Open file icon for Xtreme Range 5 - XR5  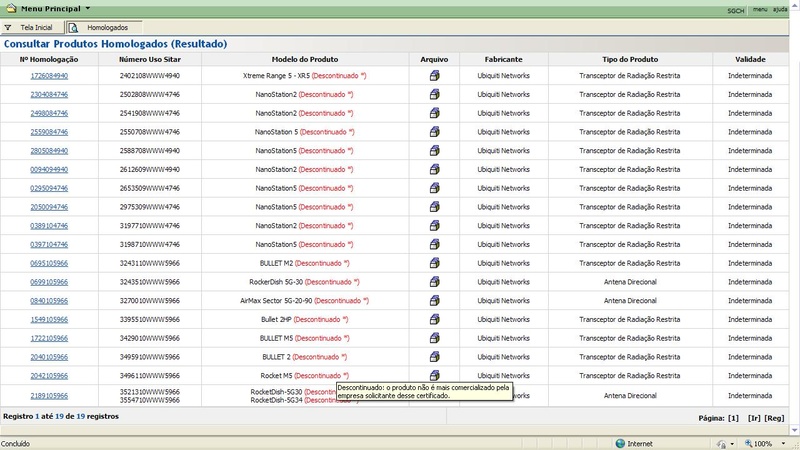434,76
